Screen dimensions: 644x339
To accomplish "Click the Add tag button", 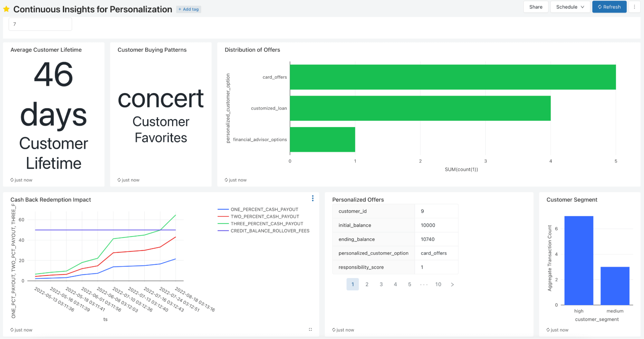I will coord(189,9).
